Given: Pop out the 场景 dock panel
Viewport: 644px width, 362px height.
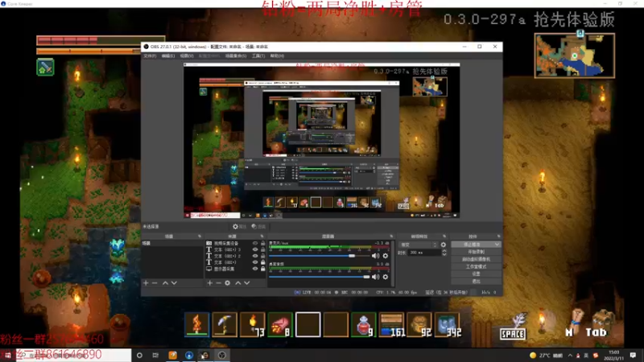Looking at the screenshot, I should click(200, 237).
